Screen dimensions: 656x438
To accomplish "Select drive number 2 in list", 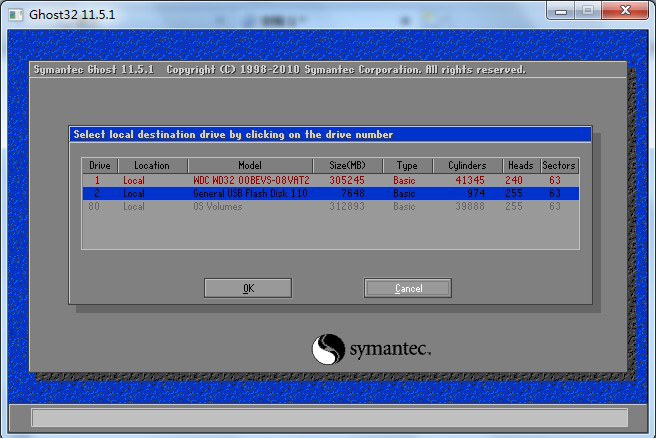I will 97,193.
